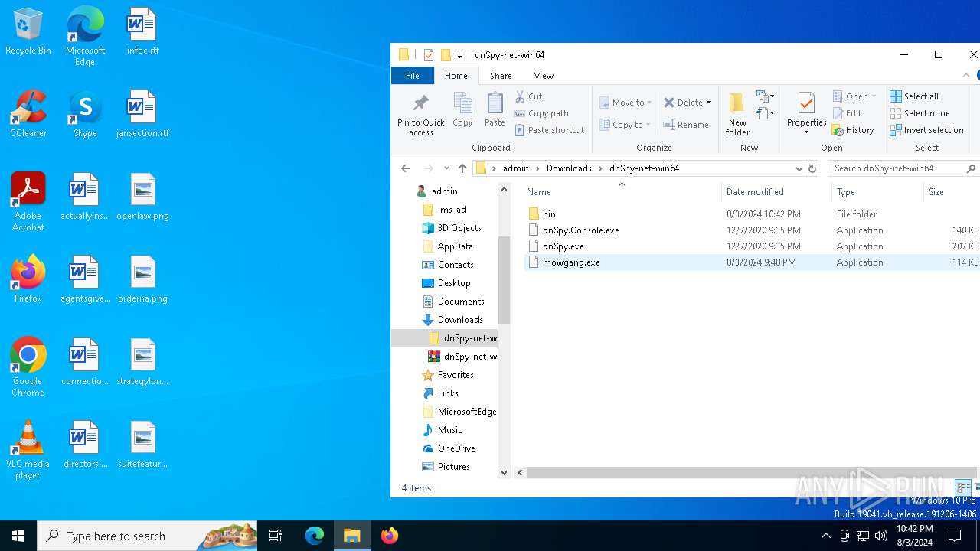The width and height of the screenshot is (980, 551).
Task: Open Task View on taskbar
Action: (276, 536)
